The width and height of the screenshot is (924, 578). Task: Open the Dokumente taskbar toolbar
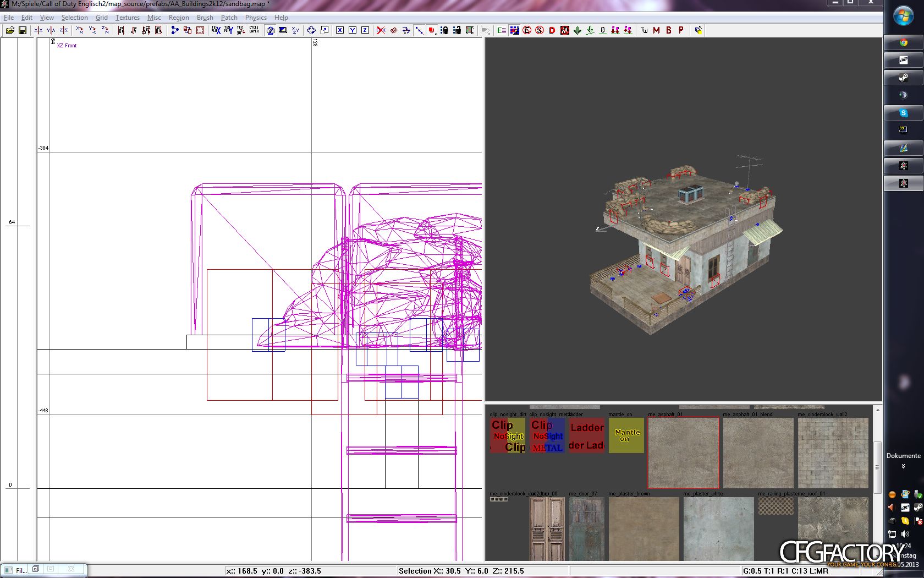[903, 456]
